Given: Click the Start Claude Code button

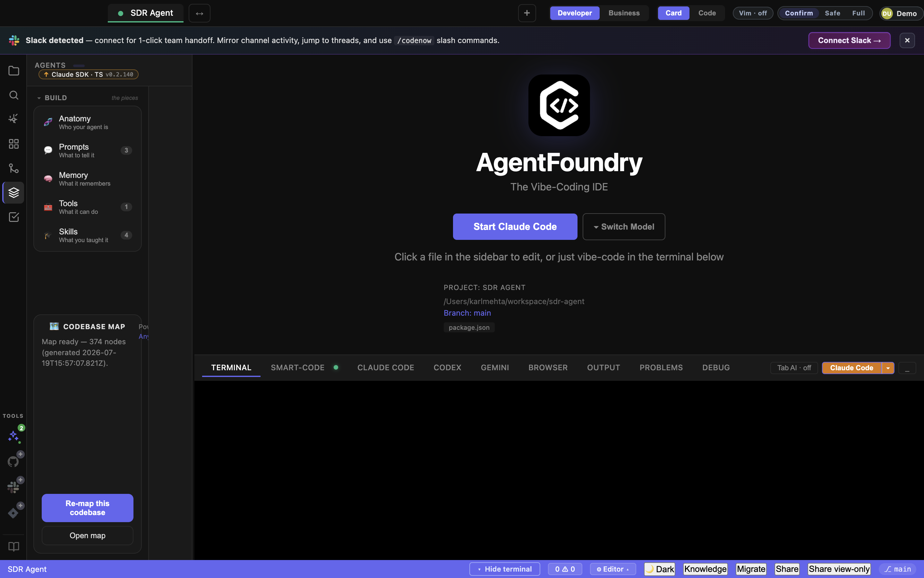Looking at the screenshot, I should click(515, 227).
